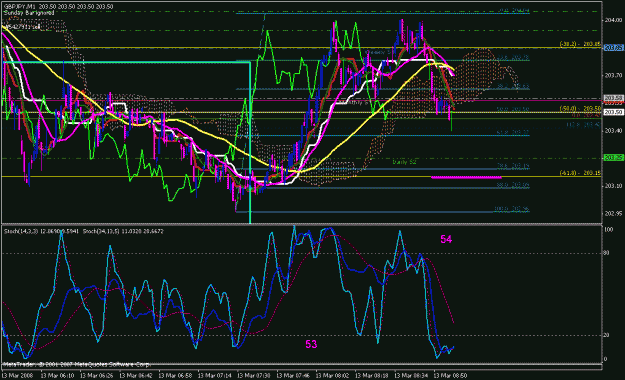Click the blue 100.0 retracement level label
The image size is (625, 380).
coord(511,209)
